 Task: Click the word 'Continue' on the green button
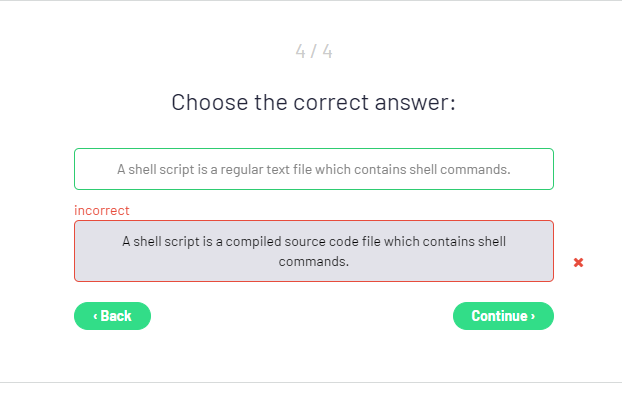499,316
